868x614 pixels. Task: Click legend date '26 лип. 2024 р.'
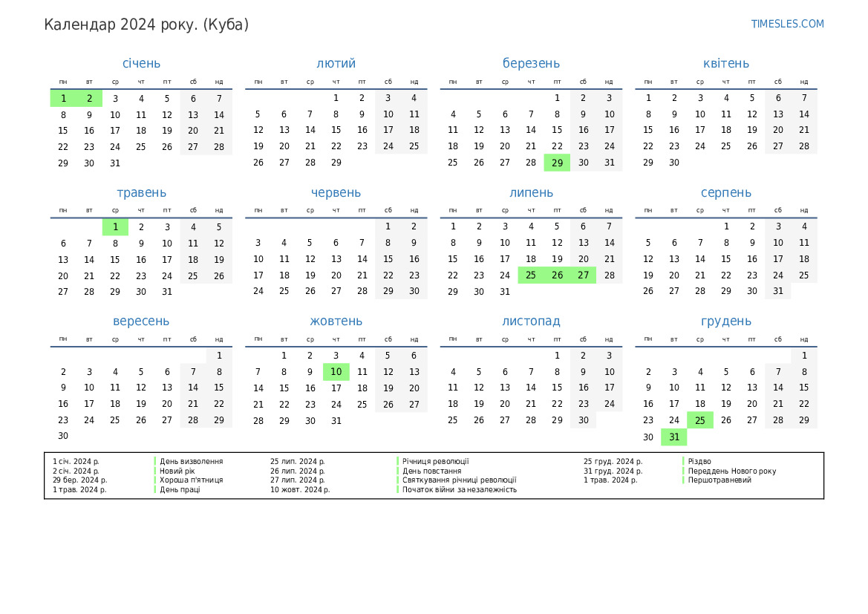(298, 471)
